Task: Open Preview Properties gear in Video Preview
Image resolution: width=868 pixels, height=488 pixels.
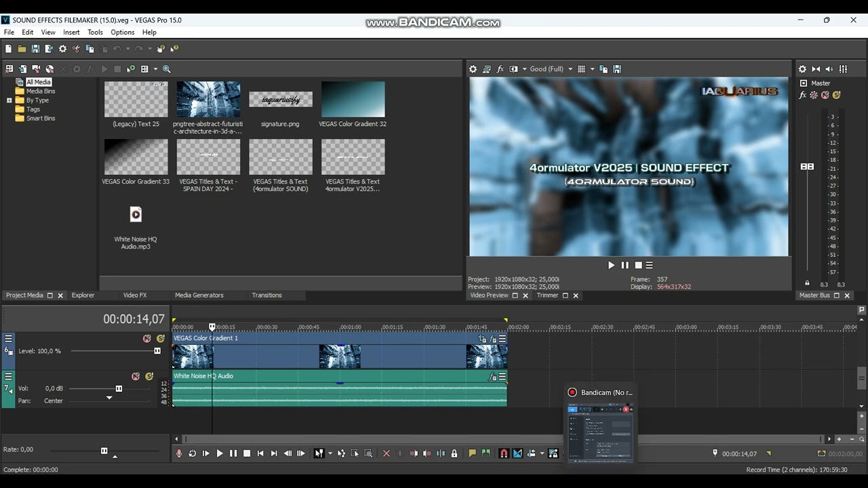Action: click(x=473, y=69)
